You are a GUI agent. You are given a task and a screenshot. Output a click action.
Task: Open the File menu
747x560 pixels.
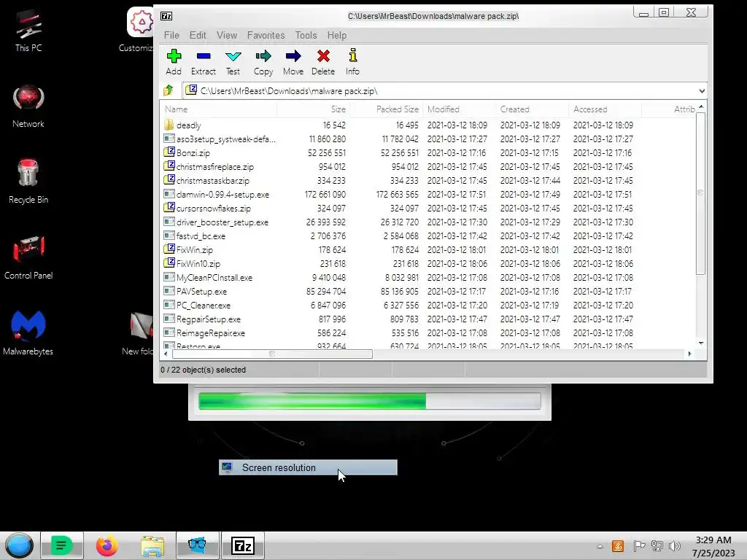point(171,35)
